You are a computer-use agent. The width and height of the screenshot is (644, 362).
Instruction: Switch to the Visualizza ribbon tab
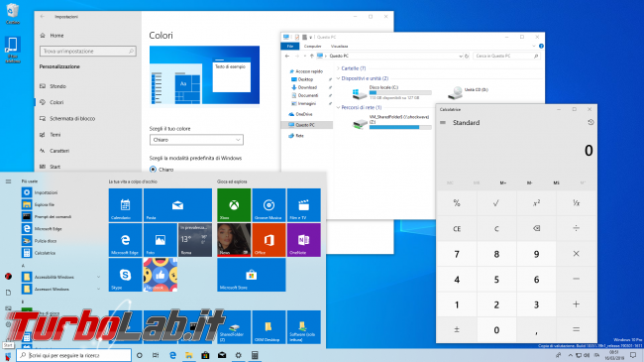339,46
